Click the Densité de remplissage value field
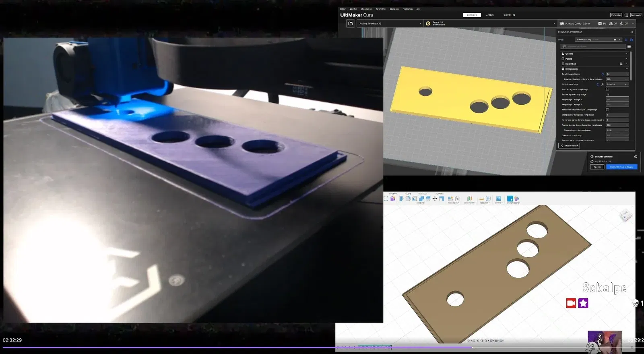644x354 pixels. 617,74
